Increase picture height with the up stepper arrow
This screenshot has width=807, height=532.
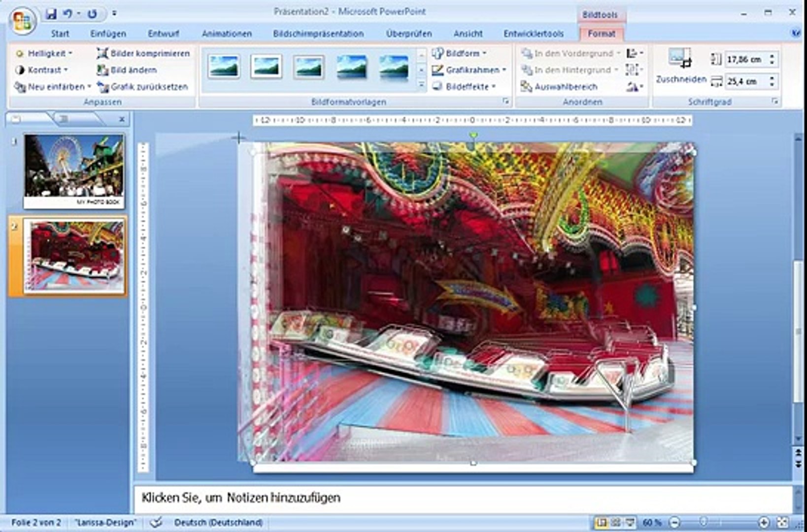click(x=772, y=56)
